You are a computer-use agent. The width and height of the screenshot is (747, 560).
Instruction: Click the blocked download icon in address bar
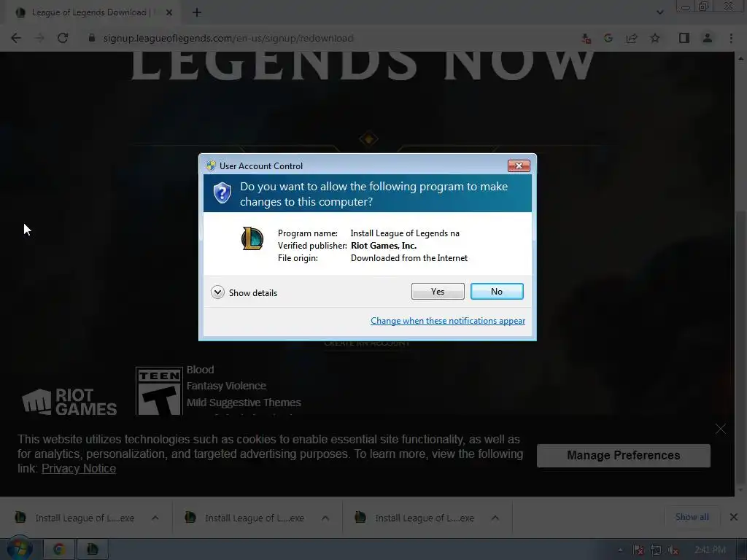(587, 38)
